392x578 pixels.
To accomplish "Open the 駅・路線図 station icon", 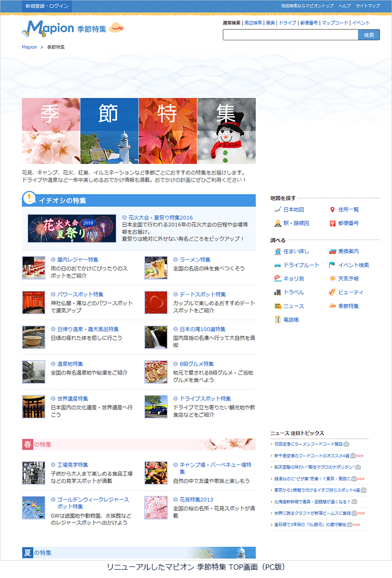I will pyautogui.click(x=278, y=223).
